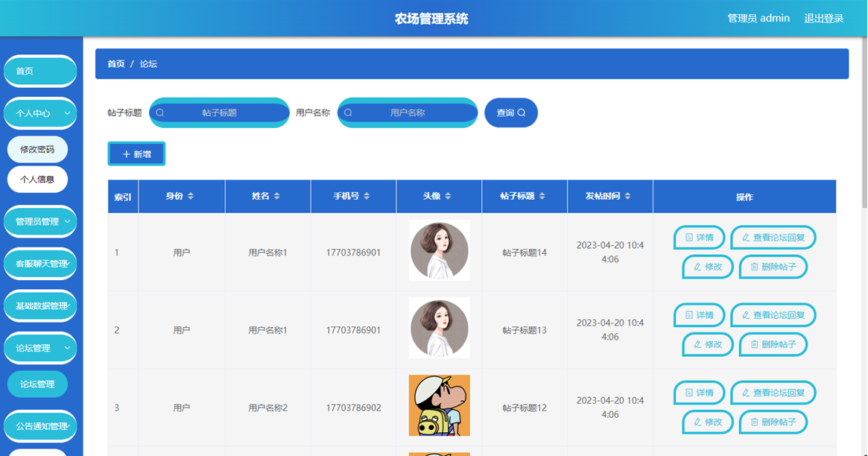Open 修改密码 submenu item
The width and height of the screenshot is (868, 456).
click(38, 150)
